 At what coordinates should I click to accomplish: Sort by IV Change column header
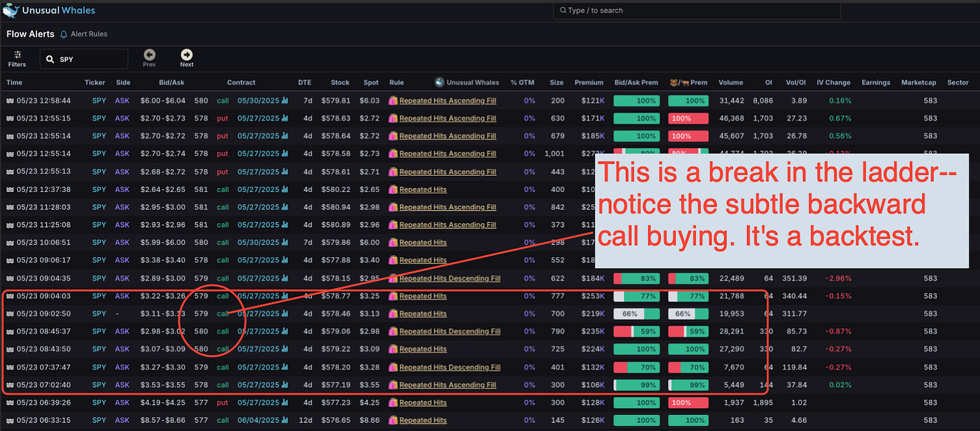[x=833, y=82]
